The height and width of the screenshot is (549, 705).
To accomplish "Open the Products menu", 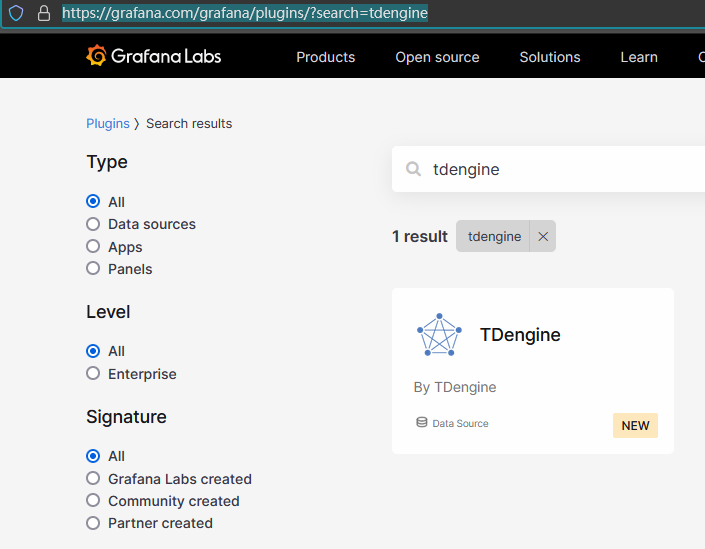I will tap(325, 57).
